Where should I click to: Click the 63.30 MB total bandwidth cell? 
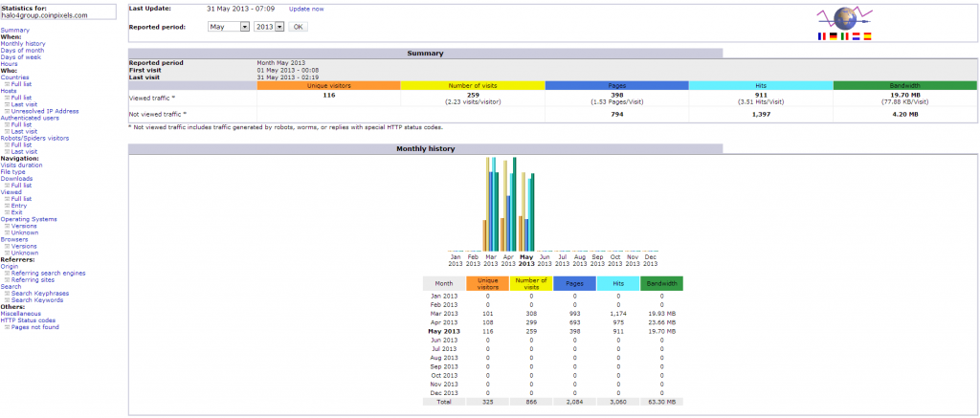pos(661,401)
